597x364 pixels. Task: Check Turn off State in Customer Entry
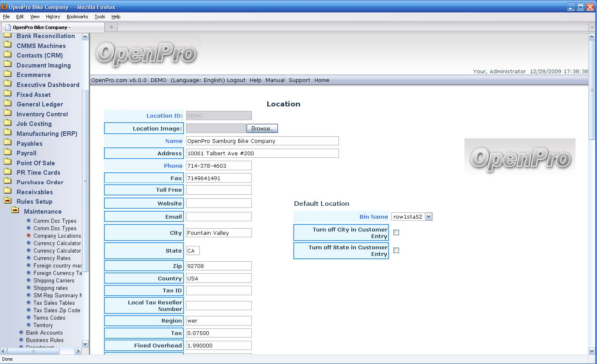point(396,251)
